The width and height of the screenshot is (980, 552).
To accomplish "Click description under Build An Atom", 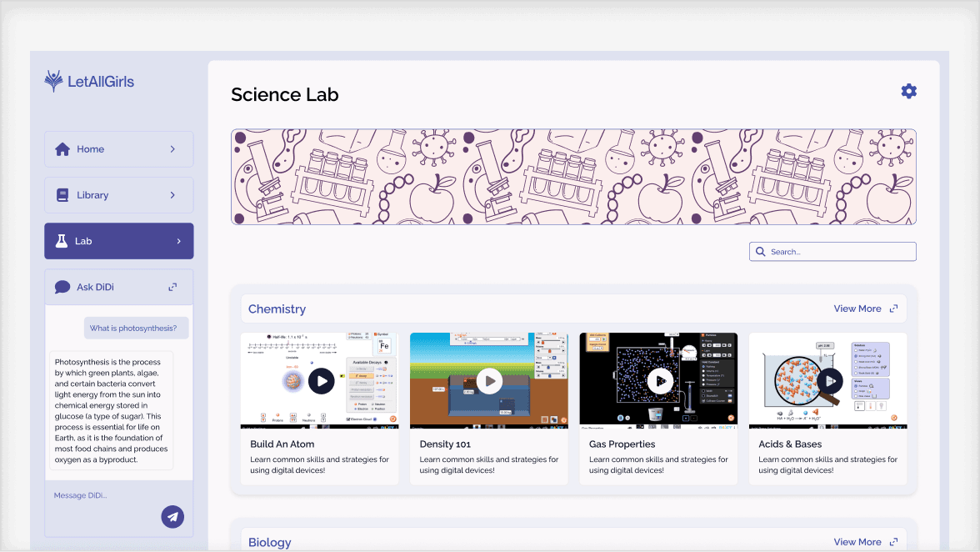I will coord(319,464).
